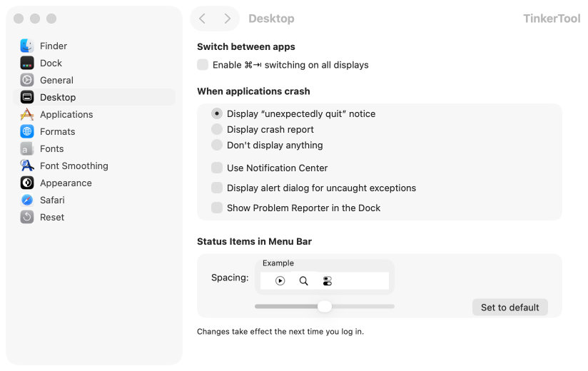Open the Finder settings pane icon
Image resolution: width=588 pixels, height=371 pixels.
click(x=27, y=46)
